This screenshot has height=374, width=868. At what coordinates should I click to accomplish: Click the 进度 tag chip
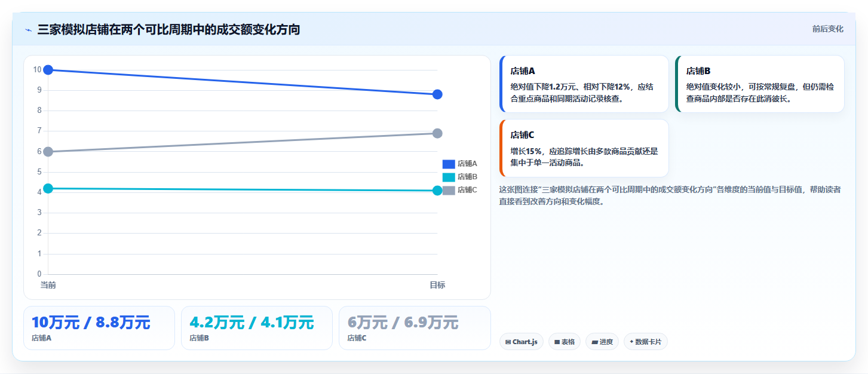point(602,342)
